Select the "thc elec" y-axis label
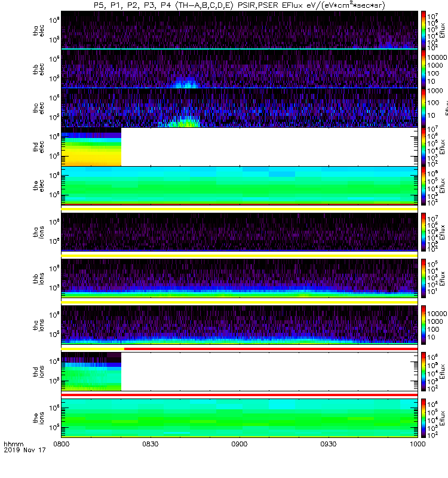This screenshot has width=448, height=478. point(38,108)
